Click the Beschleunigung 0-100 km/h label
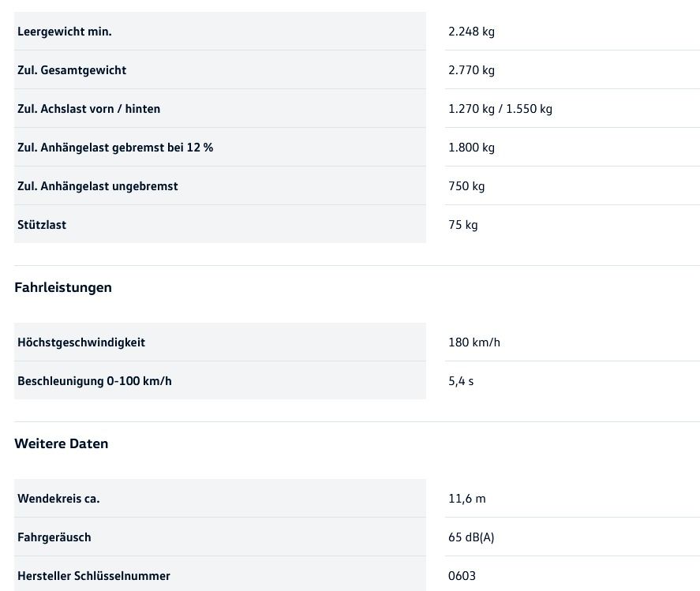The width and height of the screenshot is (700, 591). click(x=95, y=381)
